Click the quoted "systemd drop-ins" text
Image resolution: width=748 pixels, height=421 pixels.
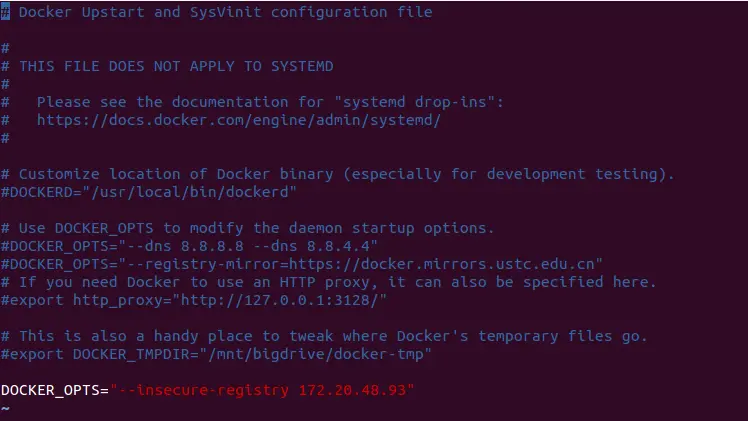(x=419, y=102)
